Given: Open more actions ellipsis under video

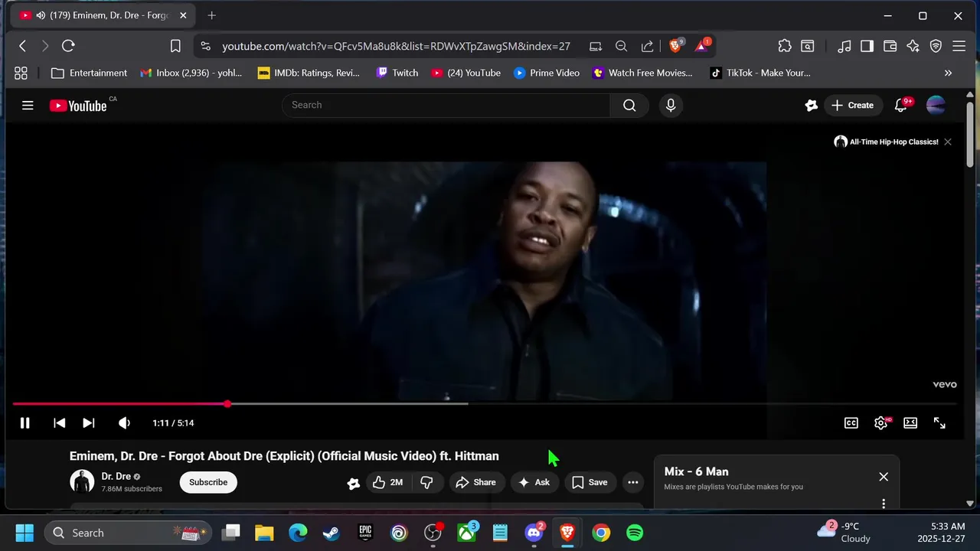Looking at the screenshot, I should pos(633,482).
